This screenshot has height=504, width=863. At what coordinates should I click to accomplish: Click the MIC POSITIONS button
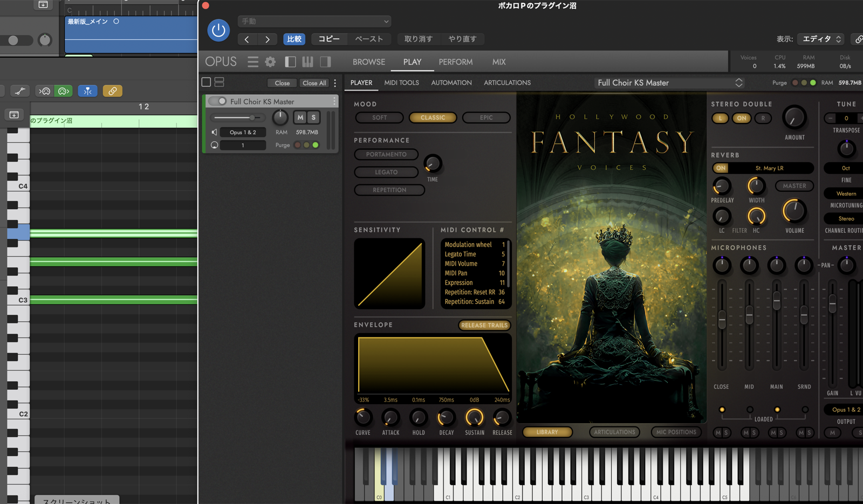[676, 432]
